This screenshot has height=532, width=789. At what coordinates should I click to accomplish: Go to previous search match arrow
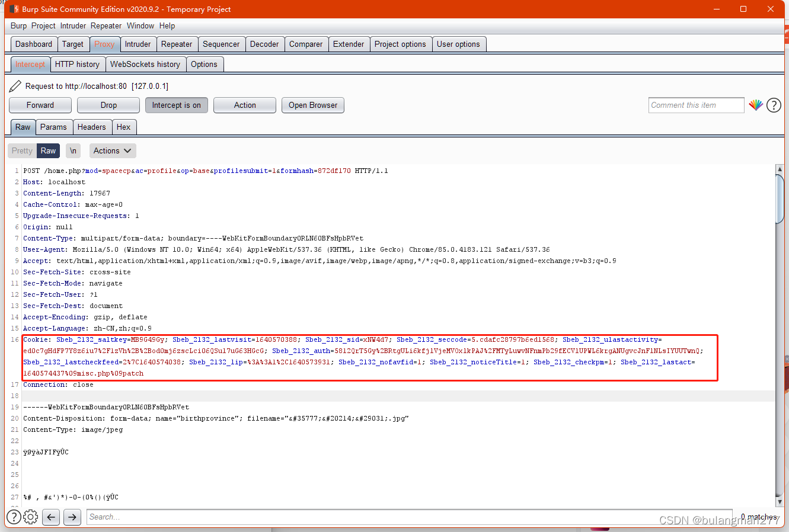click(51, 517)
